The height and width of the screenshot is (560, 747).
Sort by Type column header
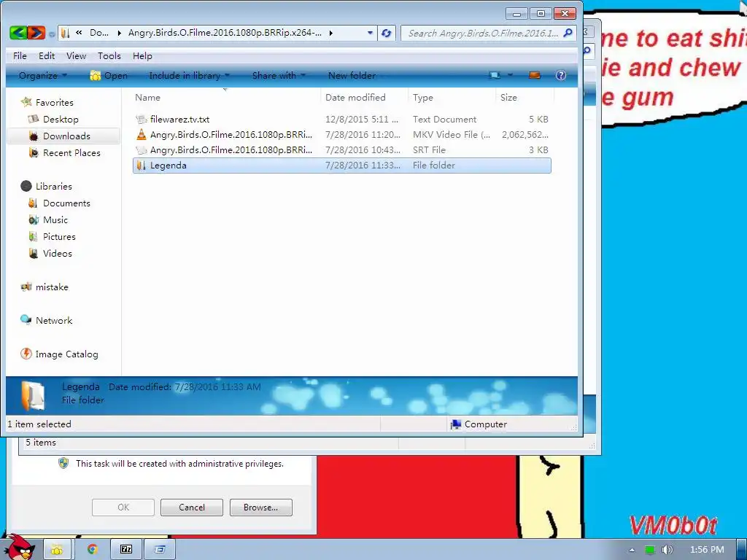coord(423,97)
